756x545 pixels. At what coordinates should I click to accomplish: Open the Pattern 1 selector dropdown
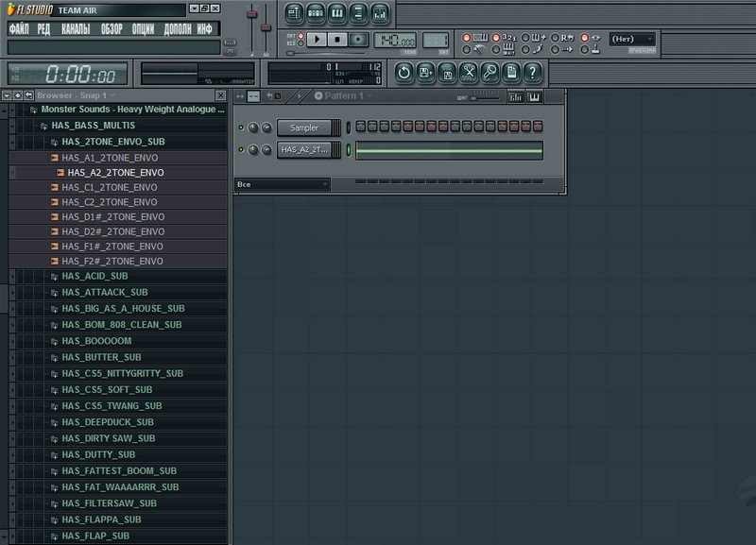[344, 96]
